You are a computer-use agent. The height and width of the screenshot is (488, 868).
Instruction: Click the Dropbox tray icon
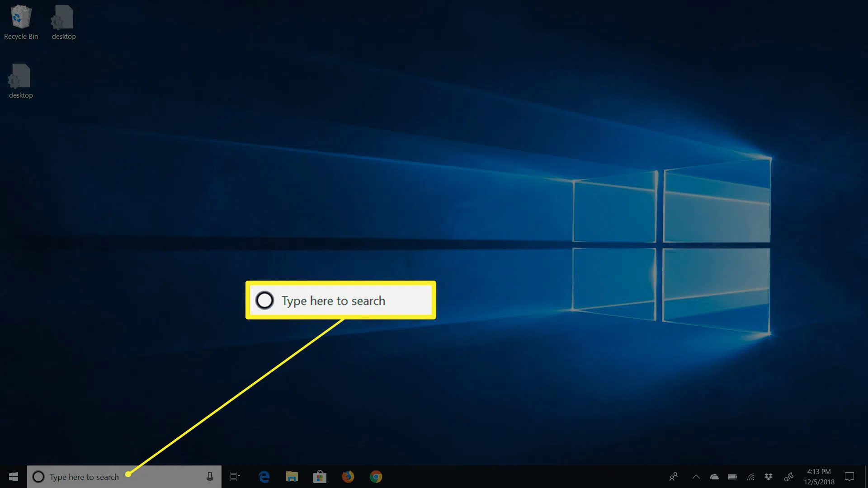click(x=769, y=477)
